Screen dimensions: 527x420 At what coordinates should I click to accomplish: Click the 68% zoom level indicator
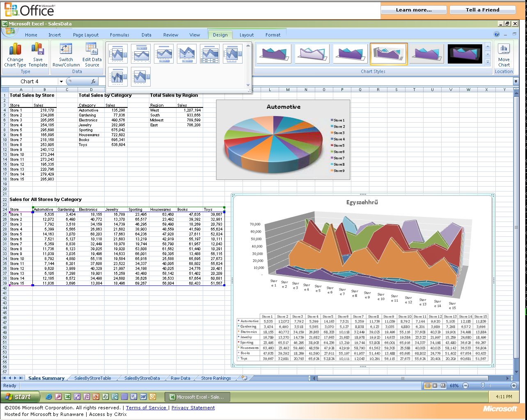[454, 386]
